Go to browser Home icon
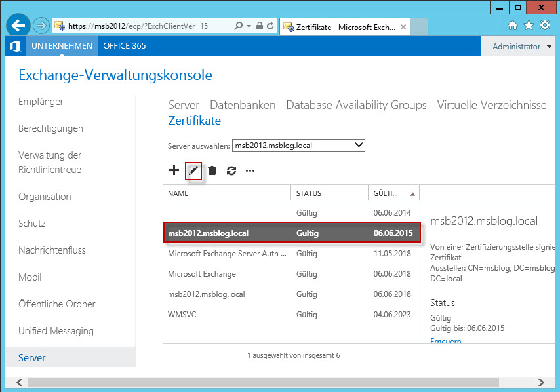The height and width of the screenshot is (392, 560). 513,26
